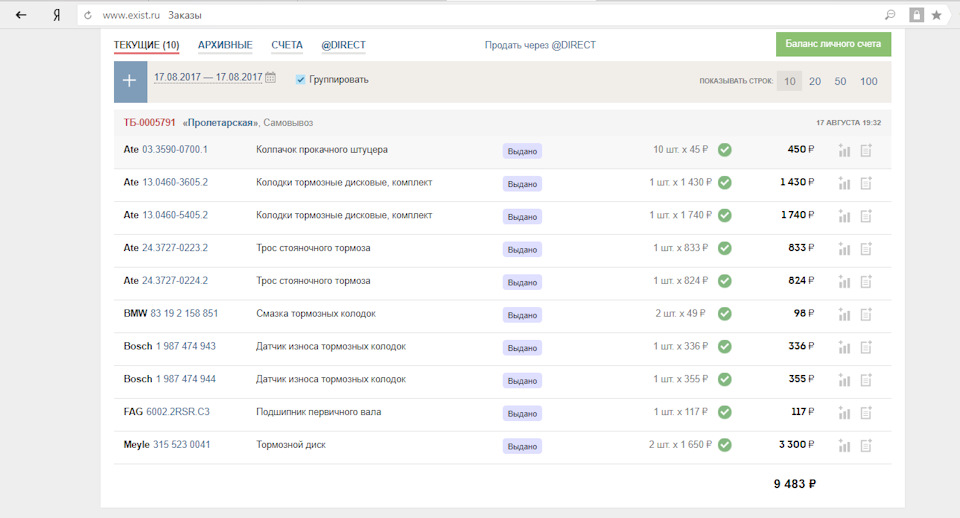The height and width of the screenshot is (518, 960).
Task: Open BMW part 83 19 2 158 851 link
Action: [x=184, y=313]
